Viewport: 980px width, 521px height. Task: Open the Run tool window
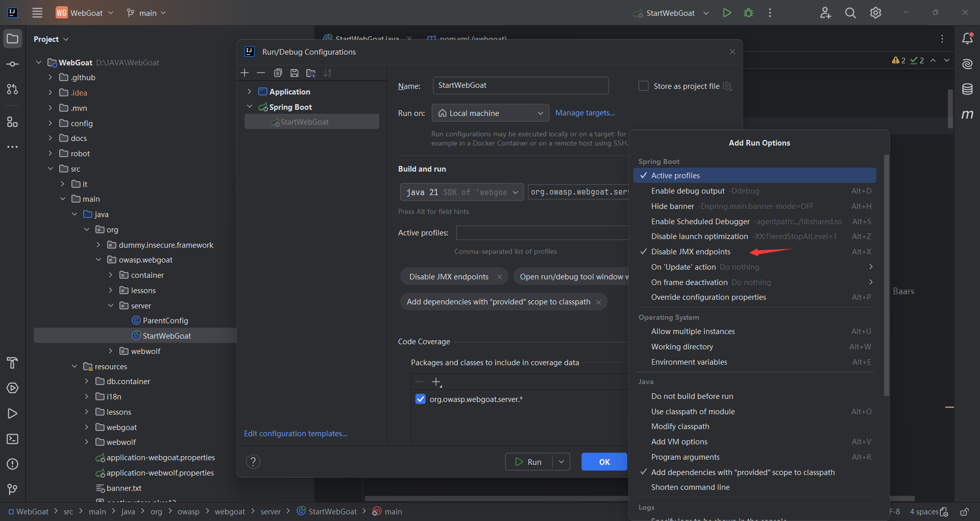(13, 414)
